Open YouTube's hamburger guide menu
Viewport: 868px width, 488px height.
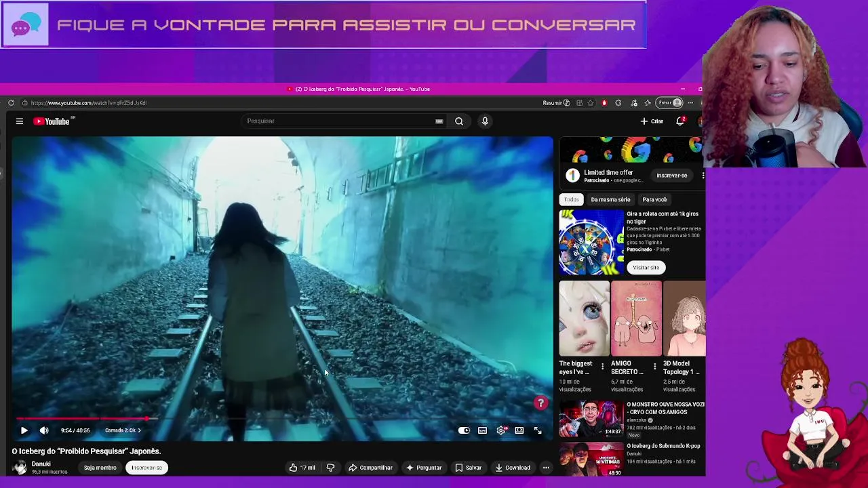coord(20,121)
